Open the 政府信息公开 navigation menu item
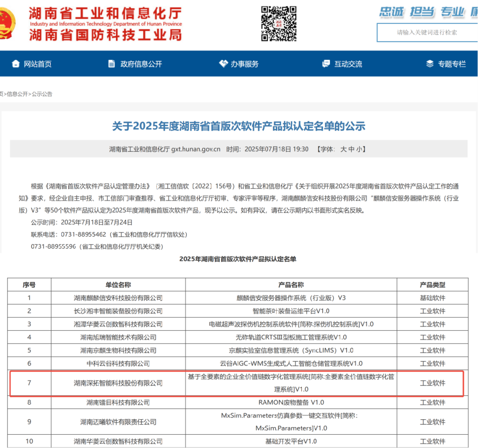This screenshot has height=448, width=478. [141, 64]
